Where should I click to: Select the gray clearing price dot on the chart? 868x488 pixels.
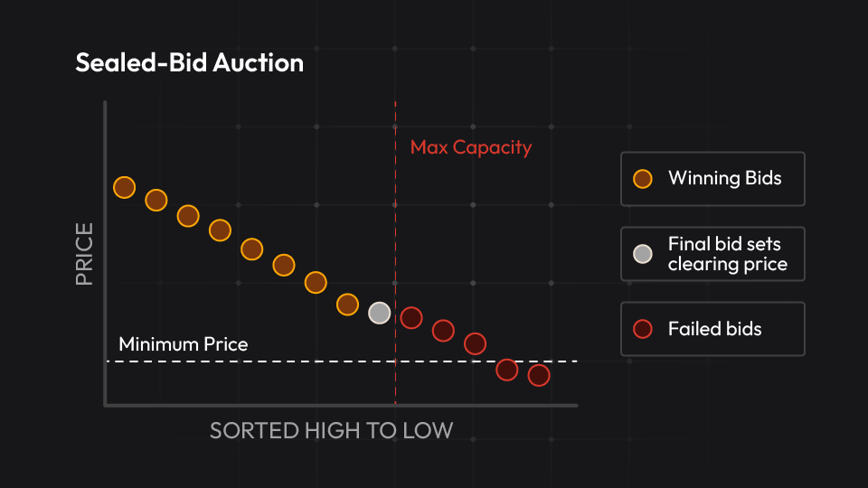point(380,313)
